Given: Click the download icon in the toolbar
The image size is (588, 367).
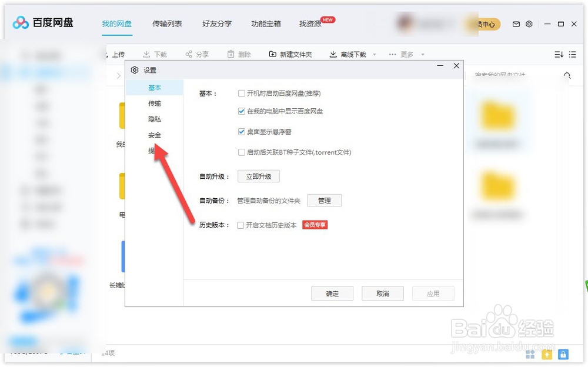Looking at the screenshot, I should coord(146,54).
